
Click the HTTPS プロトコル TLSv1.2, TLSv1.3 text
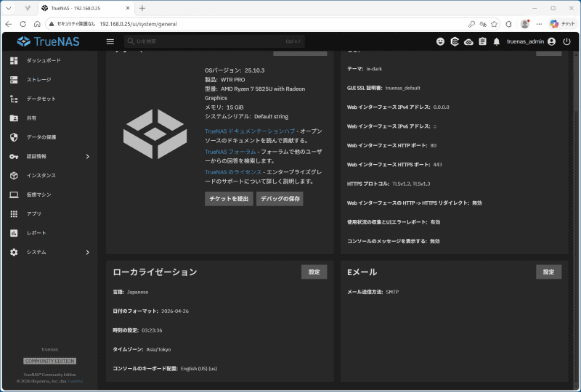(x=389, y=184)
